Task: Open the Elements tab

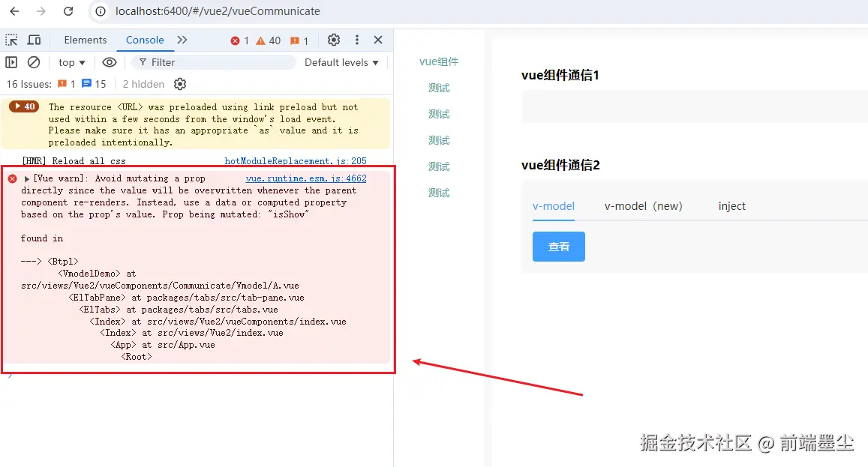Action: [86, 40]
